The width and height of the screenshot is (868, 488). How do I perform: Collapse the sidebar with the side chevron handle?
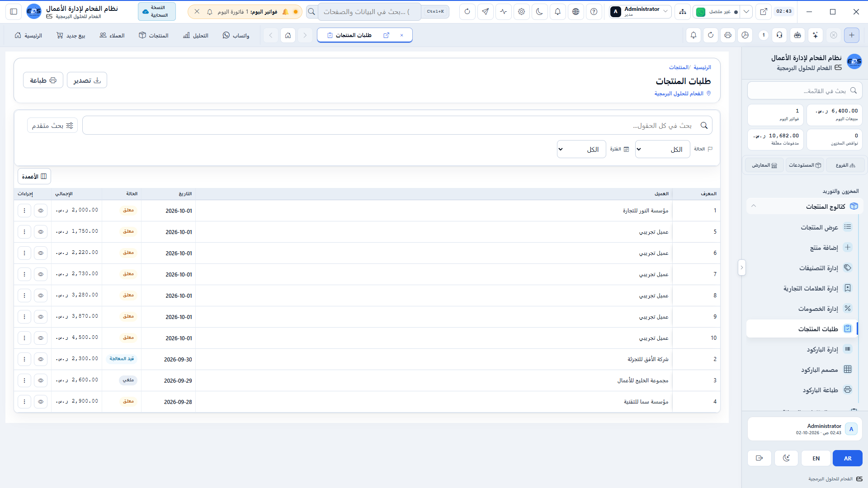pos(741,267)
